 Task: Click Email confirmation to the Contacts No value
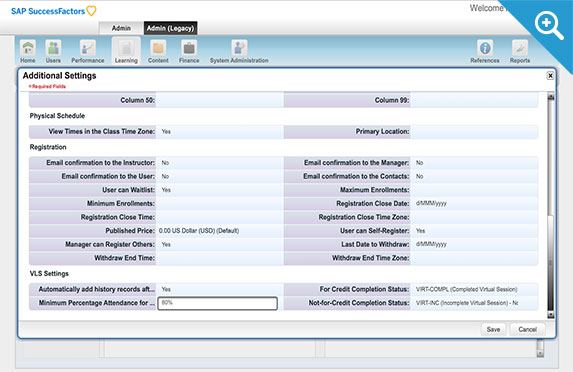point(420,176)
